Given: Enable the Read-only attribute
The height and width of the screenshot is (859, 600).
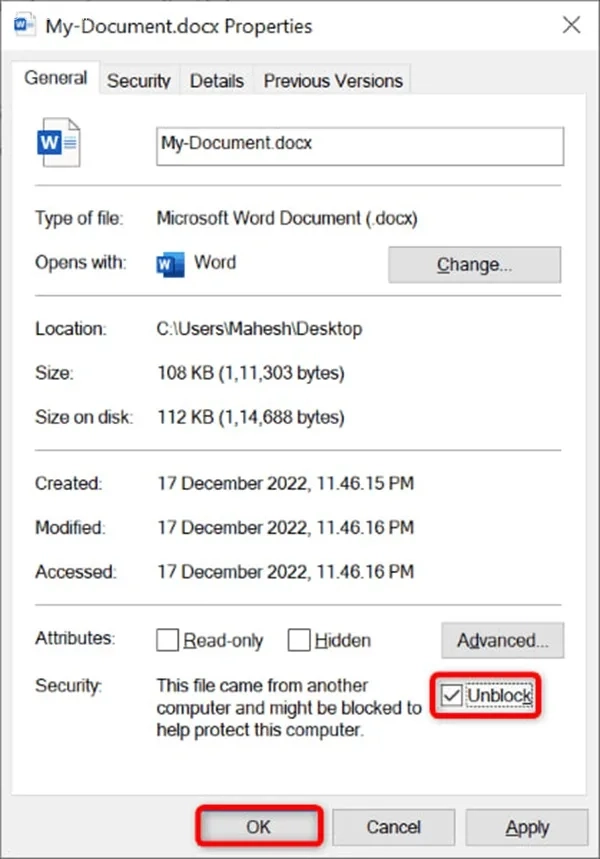Looking at the screenshot, I should coord(170,640).
